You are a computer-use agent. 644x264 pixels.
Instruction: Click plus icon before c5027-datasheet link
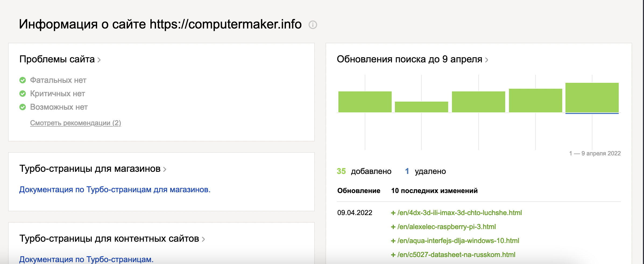tap(393, 255)
